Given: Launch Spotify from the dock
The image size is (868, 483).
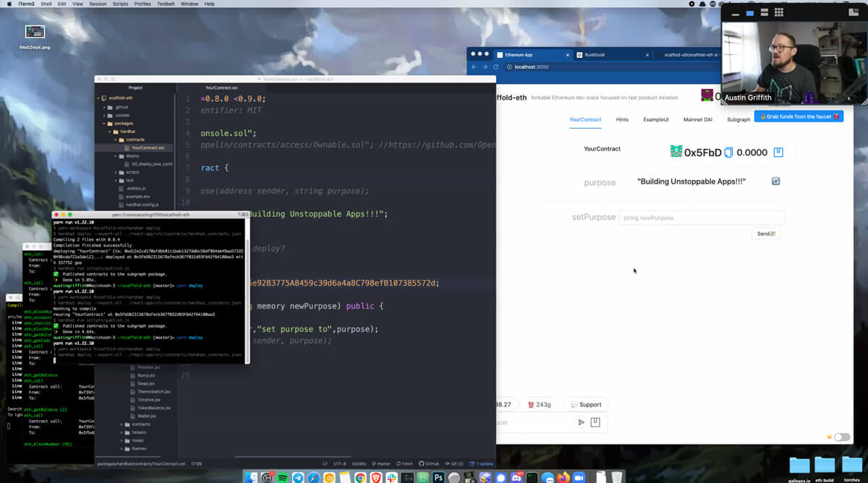Looking at the screenshot, I should coord(283,477).
